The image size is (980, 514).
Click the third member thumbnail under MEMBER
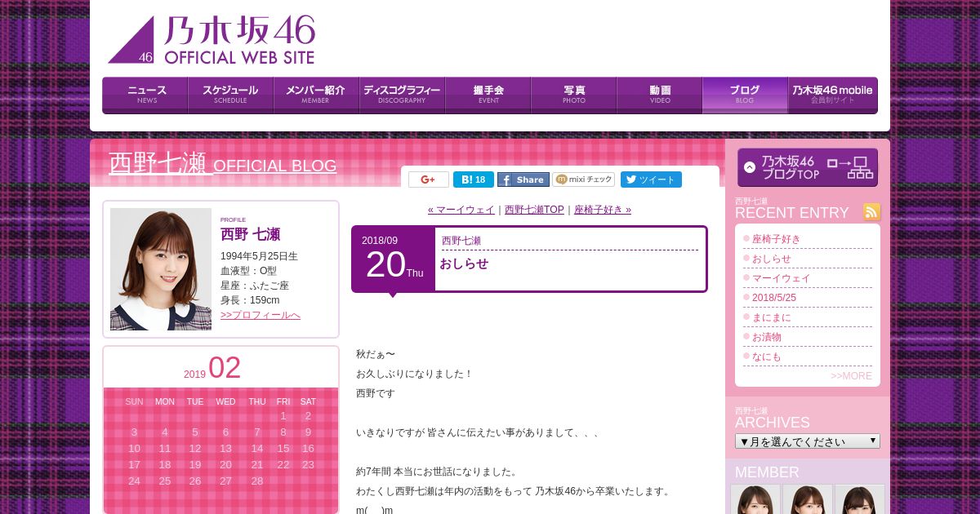pos(860,499)
